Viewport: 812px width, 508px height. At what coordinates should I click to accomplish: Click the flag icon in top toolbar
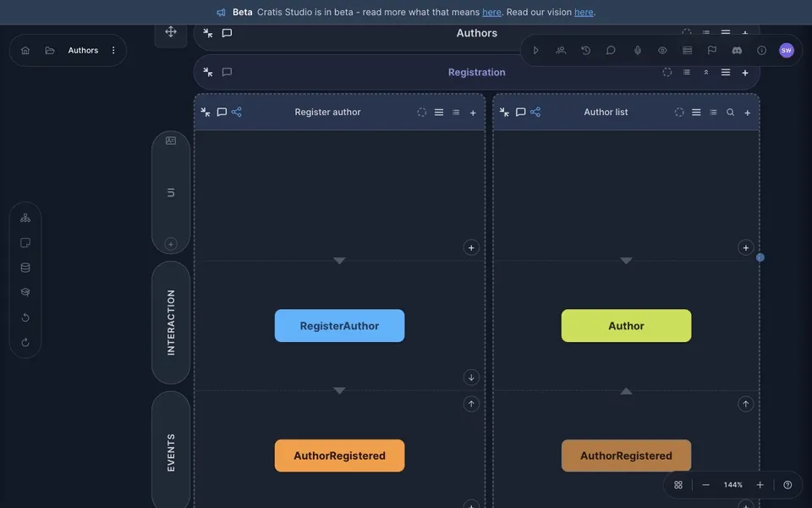[712, 50]
